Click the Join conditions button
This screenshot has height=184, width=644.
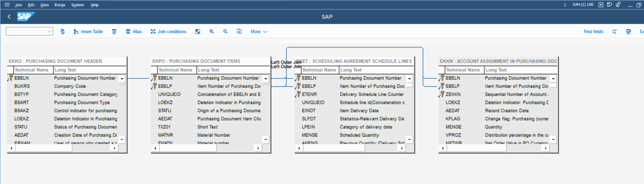coord(169,31)
